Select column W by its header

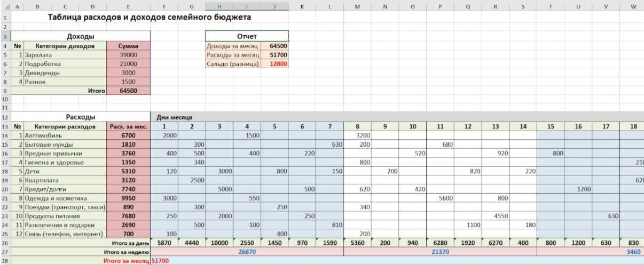(633, 6)
